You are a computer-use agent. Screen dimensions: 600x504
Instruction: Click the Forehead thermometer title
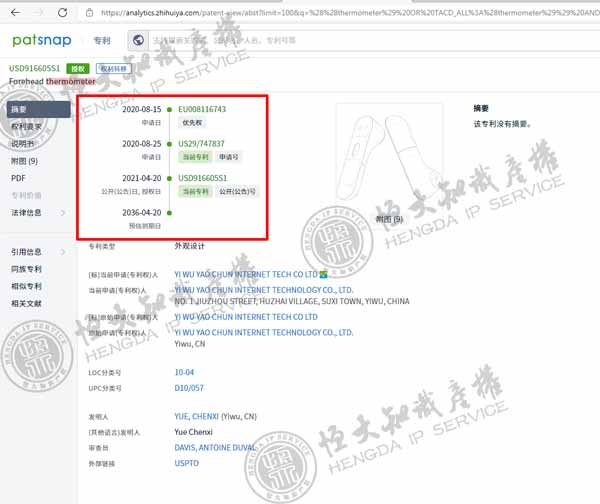(52, 82)
